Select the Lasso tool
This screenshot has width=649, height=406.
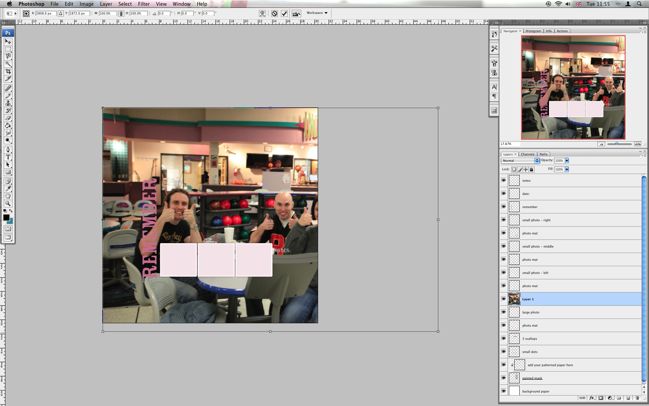(x=8, y=56)
